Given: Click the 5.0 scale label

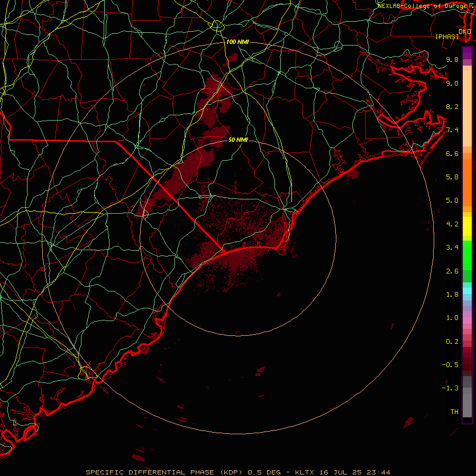Looking at the screenshot, I should 452,200.
